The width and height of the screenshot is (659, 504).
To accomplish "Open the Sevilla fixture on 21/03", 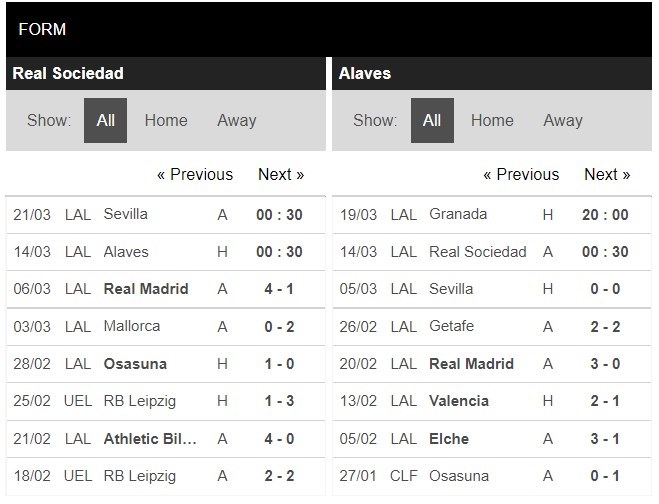I will (166, 215).
